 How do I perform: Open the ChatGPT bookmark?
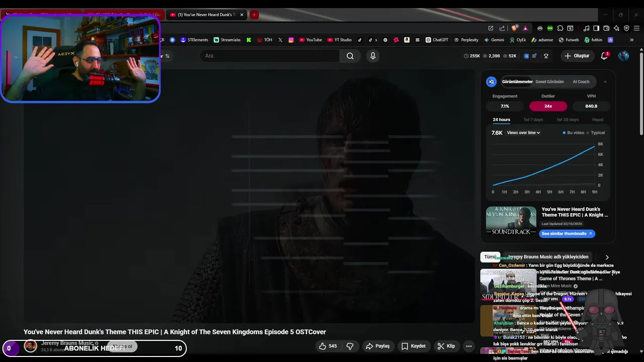pos(437,40)
